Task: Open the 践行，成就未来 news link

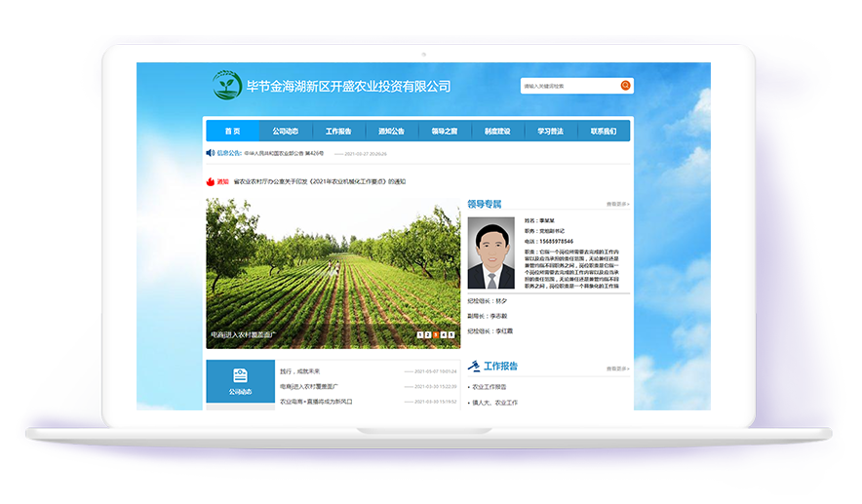Action: pos(300,371)
